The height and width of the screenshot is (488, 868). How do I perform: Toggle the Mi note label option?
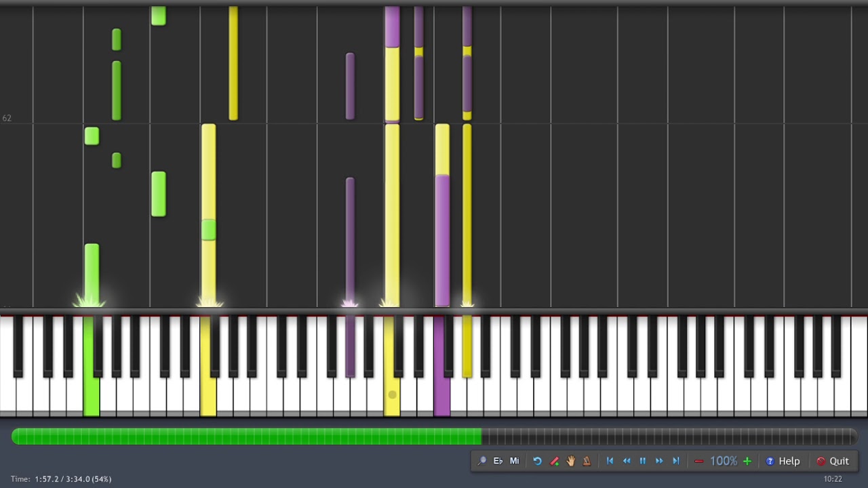pos(514,461)
